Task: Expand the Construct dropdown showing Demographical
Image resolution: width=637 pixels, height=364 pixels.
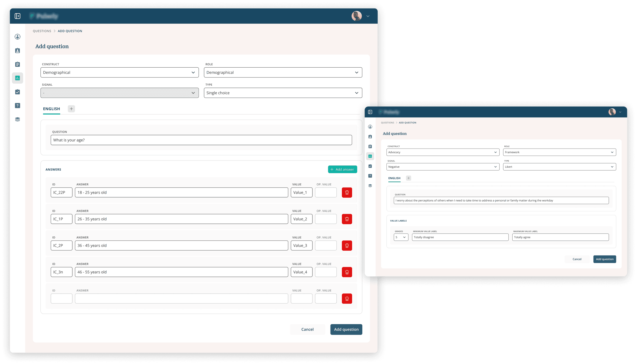Action: (x=119, y=72)
